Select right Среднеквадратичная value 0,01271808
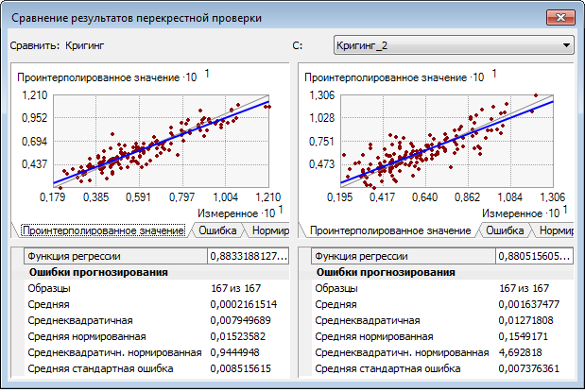Viewport: 585px width, 392px height. (x=524, y=320)
